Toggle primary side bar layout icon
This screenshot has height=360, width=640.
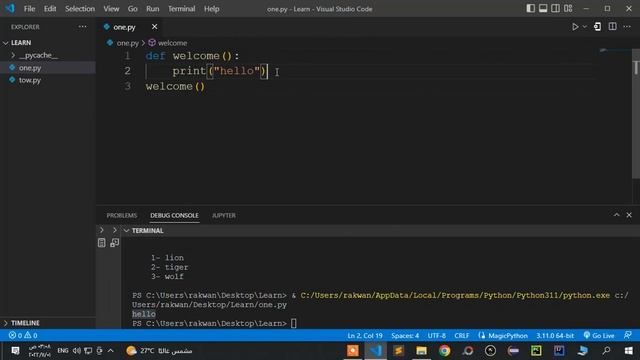pos(530,9)
